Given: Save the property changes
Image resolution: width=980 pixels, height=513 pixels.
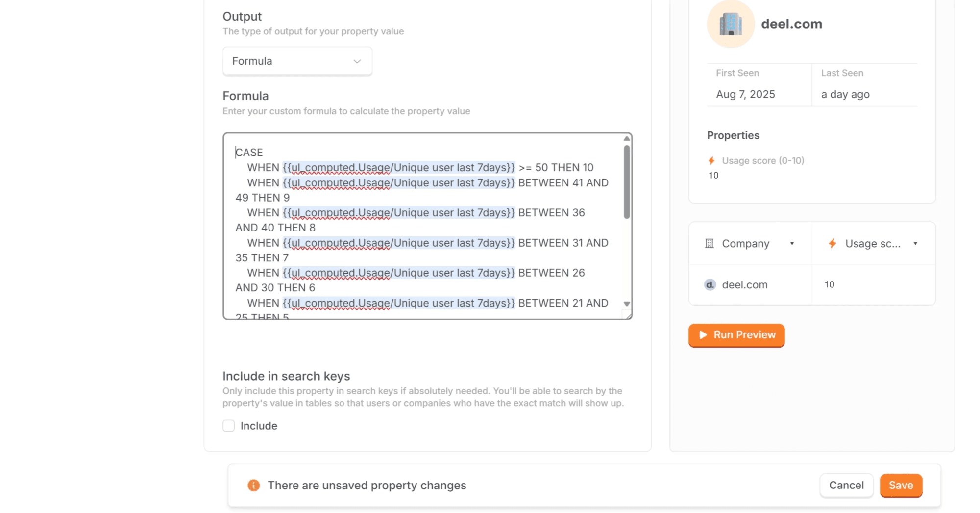Looking at the screenshot, I should click(901, 486).
